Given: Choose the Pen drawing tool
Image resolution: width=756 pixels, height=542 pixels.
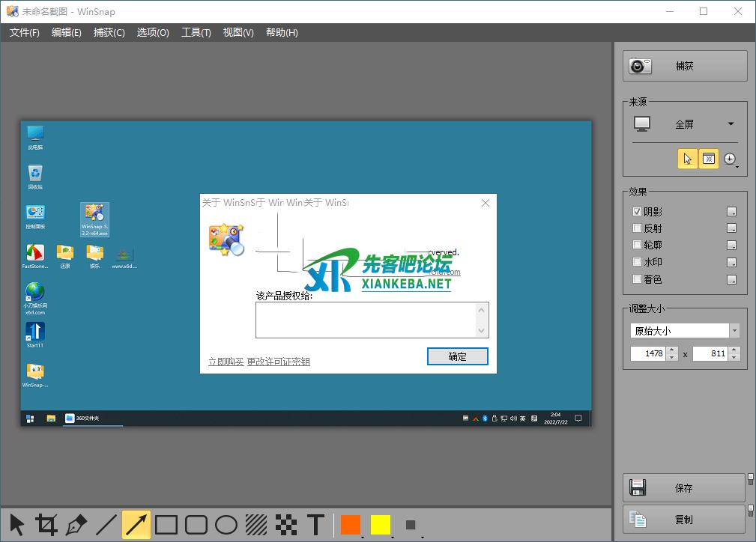Looking at the screenshot, I should tap(76, 525).
